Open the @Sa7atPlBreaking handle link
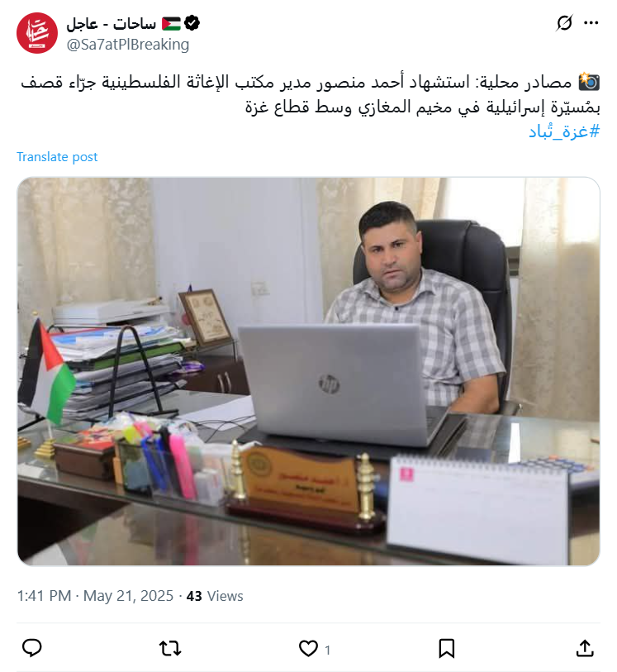Image resolution: width=617 pixels, height=672 pixels. coord(128,45)
